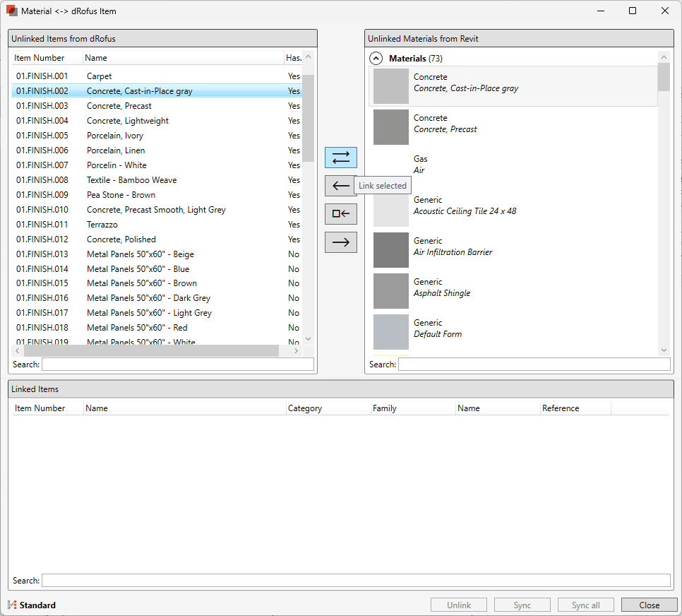Collapse the Materials (73) group

[x=376, y=59]
